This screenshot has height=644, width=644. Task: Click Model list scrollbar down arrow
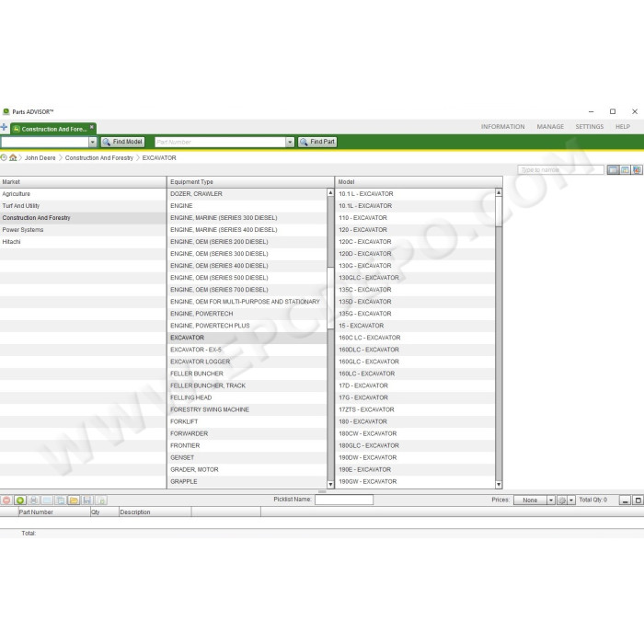pyautogui.click(x=499, y=484)
